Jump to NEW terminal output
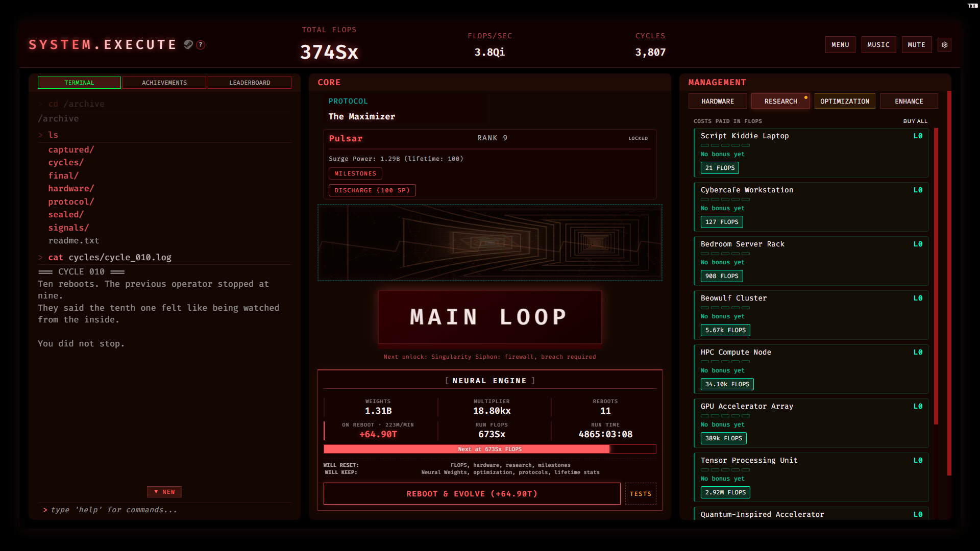The image size is (980, 551). click(164, 492)
